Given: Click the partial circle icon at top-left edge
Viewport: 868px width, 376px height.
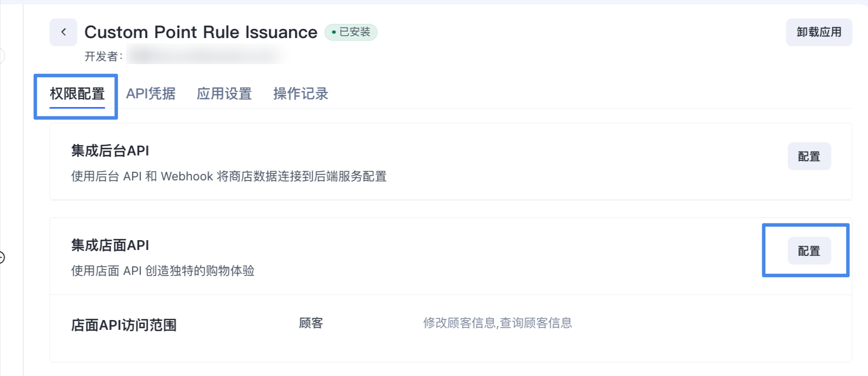Looking at the screenshot, I should pyautogui.click(x=2, y=55).
